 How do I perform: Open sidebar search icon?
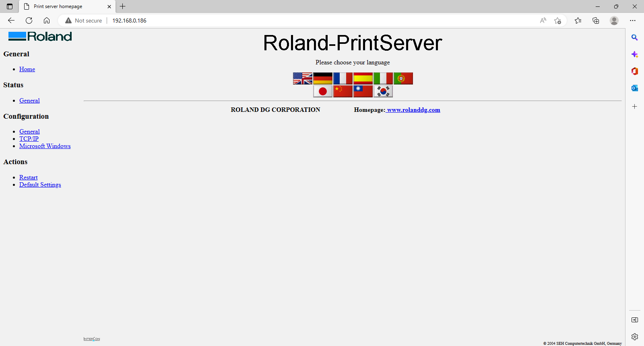point(635,37)
